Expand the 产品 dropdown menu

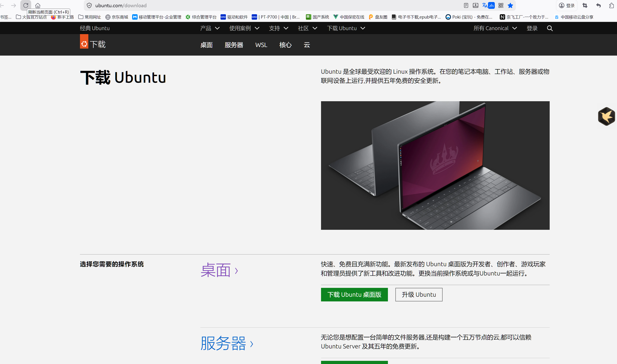point(210,28)
